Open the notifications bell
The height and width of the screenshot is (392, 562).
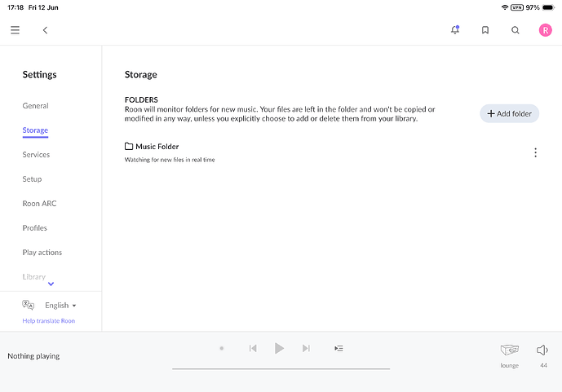455,29
